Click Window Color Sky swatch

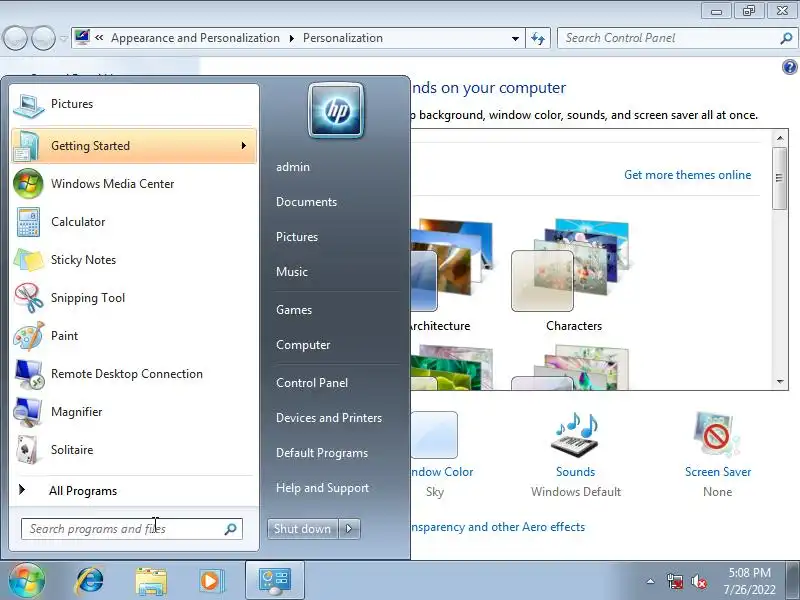434,435
